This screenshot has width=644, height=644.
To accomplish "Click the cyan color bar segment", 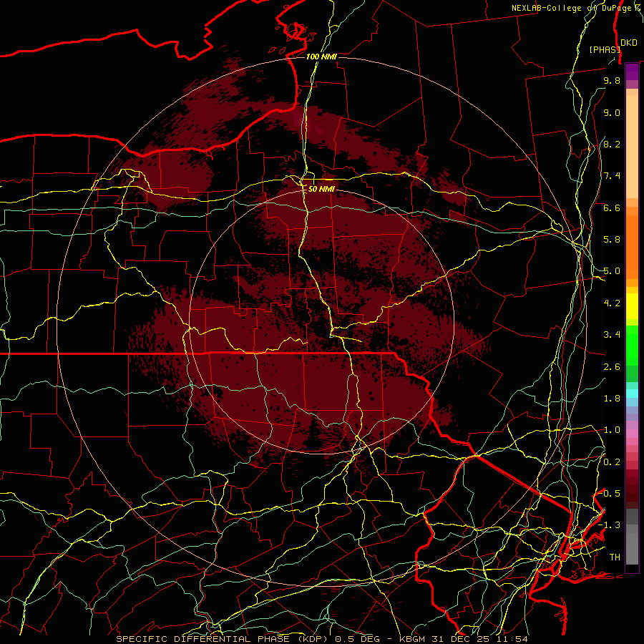I will (632, 394).
